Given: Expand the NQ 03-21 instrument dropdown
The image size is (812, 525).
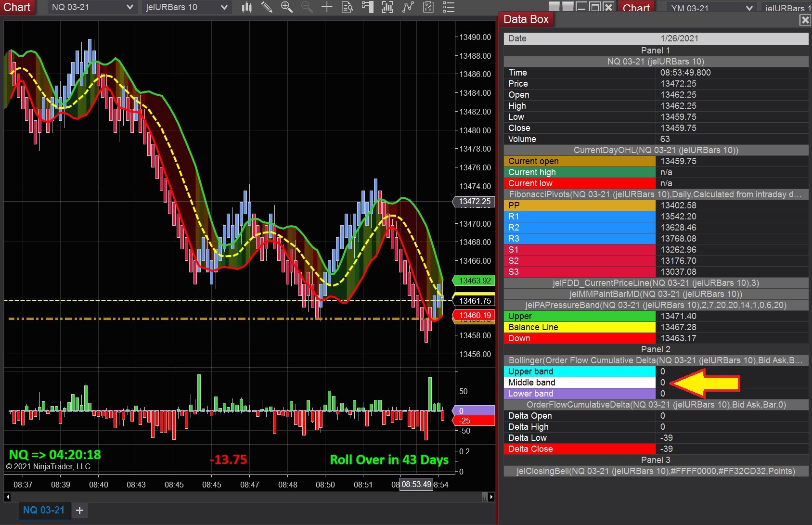Looking at the screenshot, I should tap(129, 7).
